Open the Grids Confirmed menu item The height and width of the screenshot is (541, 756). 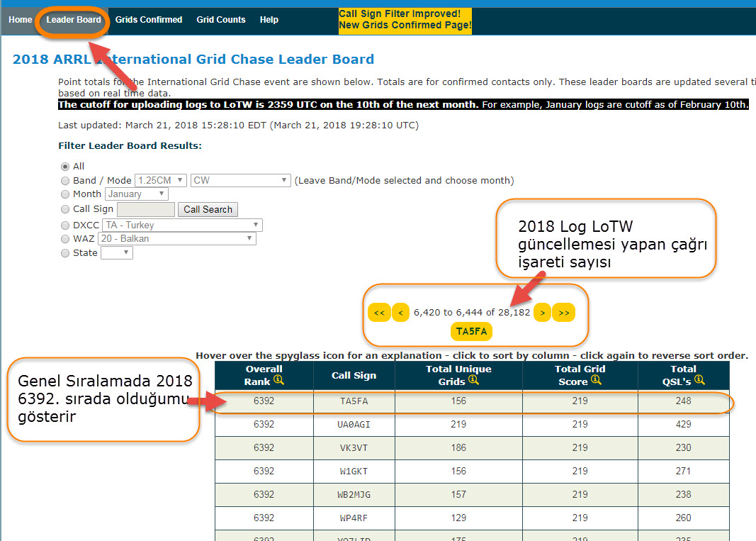(149, 20)
